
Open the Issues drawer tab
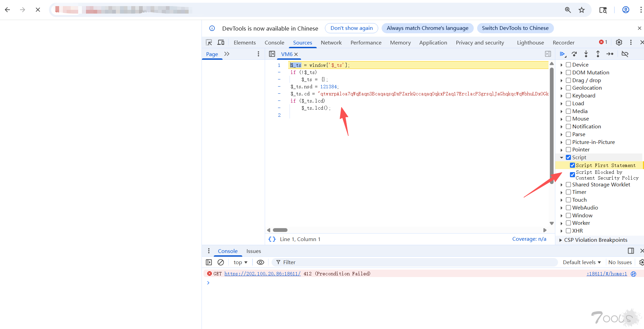[254, 251]
